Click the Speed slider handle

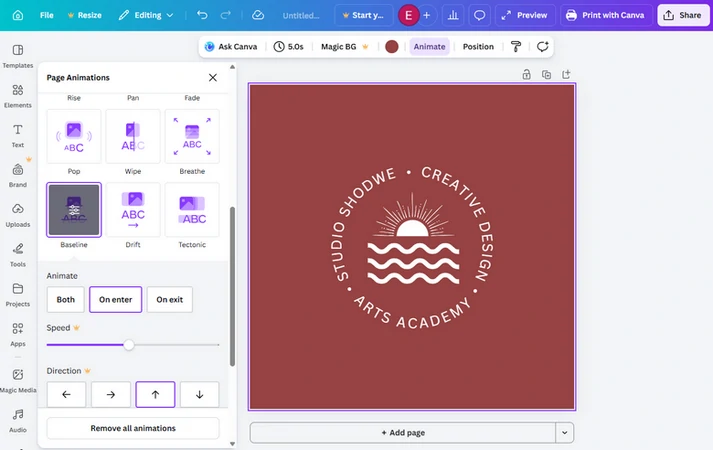pos(129,345)
